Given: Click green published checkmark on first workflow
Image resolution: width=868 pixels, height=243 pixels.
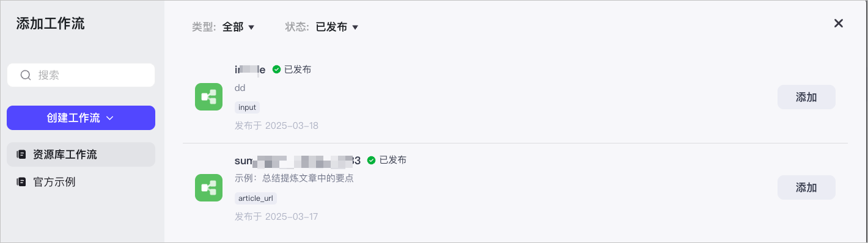Looking at the screenshot, I should tap(276, 70).
